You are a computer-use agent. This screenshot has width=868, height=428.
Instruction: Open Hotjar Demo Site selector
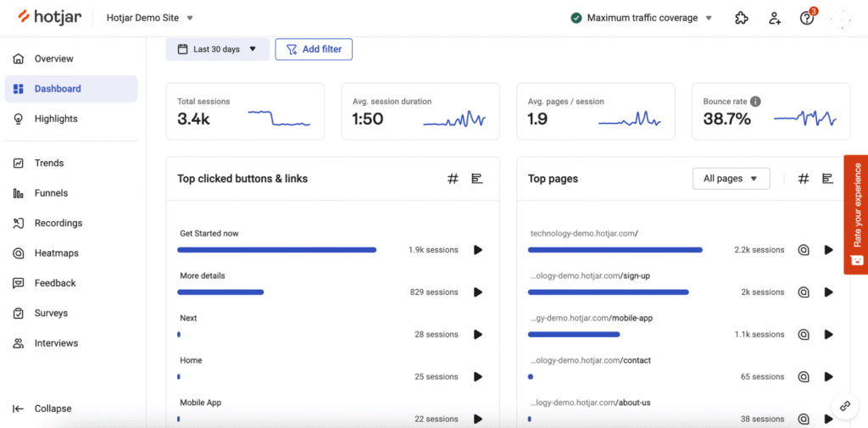pos(149,18)
